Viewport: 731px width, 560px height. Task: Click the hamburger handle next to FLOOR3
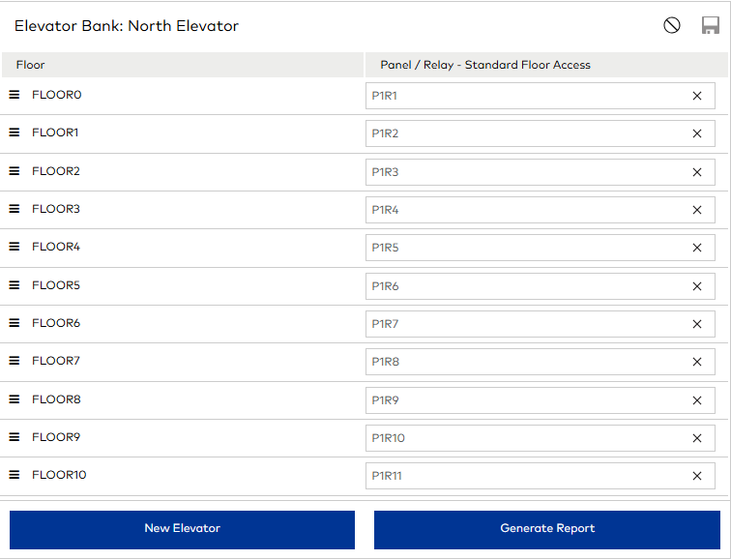pos(15,209)
